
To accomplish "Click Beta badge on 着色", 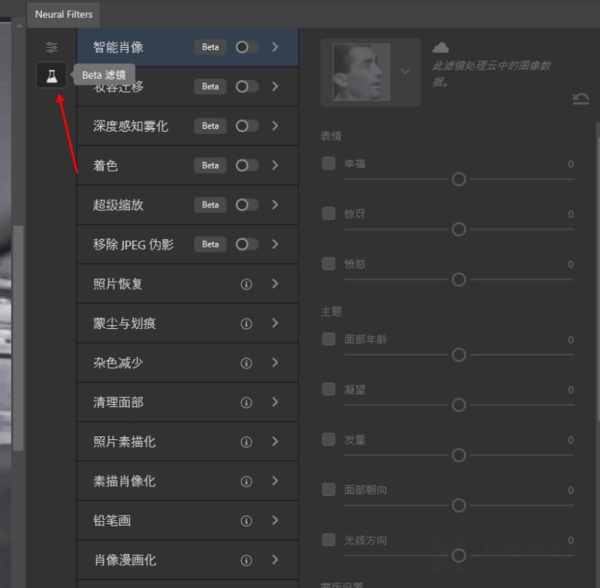I will 210,165.
